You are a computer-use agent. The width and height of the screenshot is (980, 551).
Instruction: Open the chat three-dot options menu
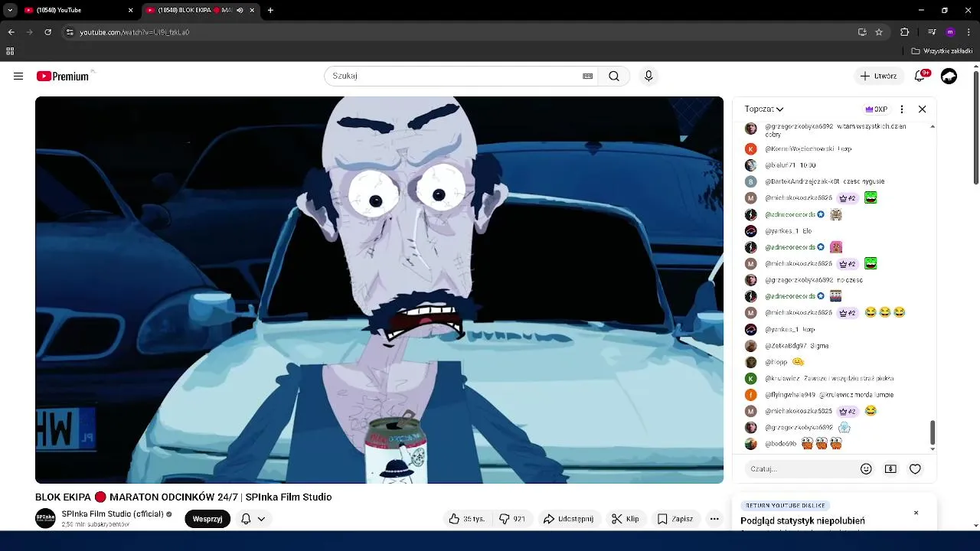(902, 109)
